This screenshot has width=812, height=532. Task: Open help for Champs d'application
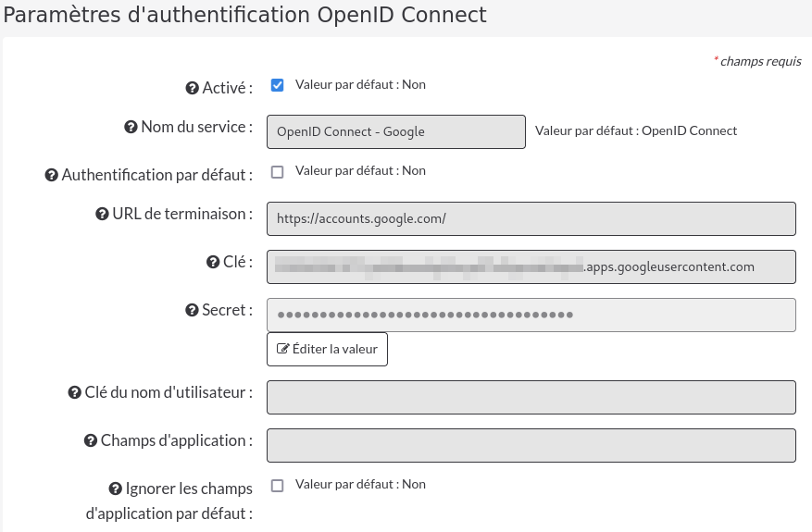pos(91,441)
